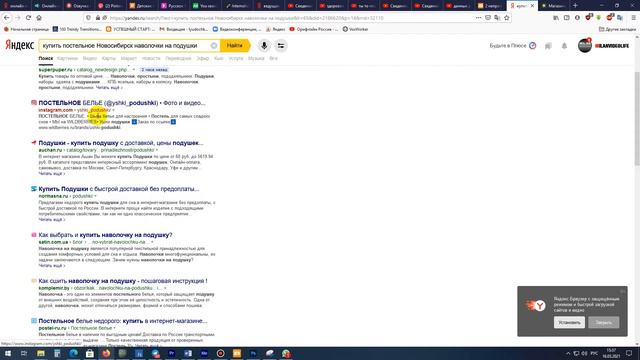Switch to the Переводчик tab

[178, 58]
